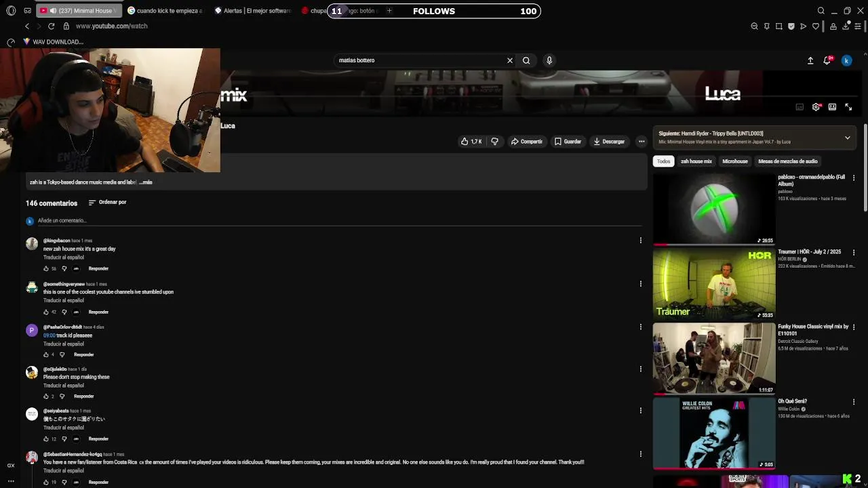Submit the YouTube search magnifier
Viewport: 868px width, 488px height.
[x=526, y=60]
